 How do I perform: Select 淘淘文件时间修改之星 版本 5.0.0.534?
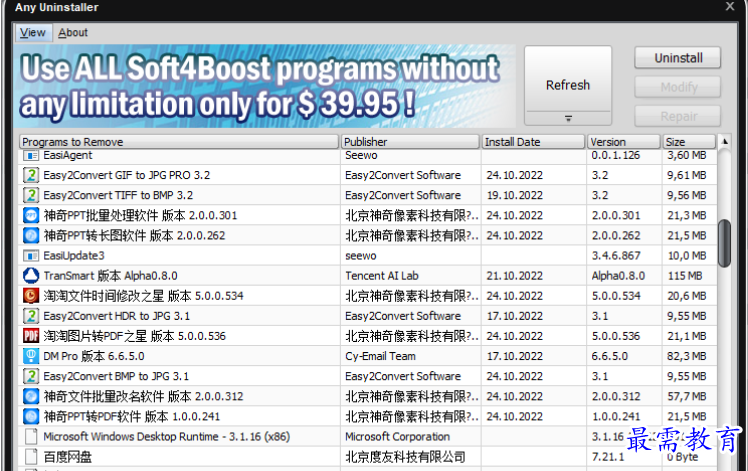coord(143,296)
